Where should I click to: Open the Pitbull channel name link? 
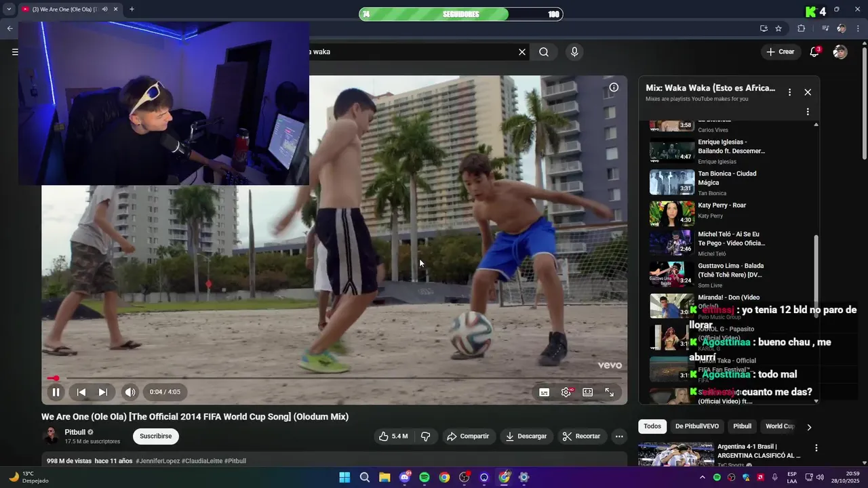point(75,432)
